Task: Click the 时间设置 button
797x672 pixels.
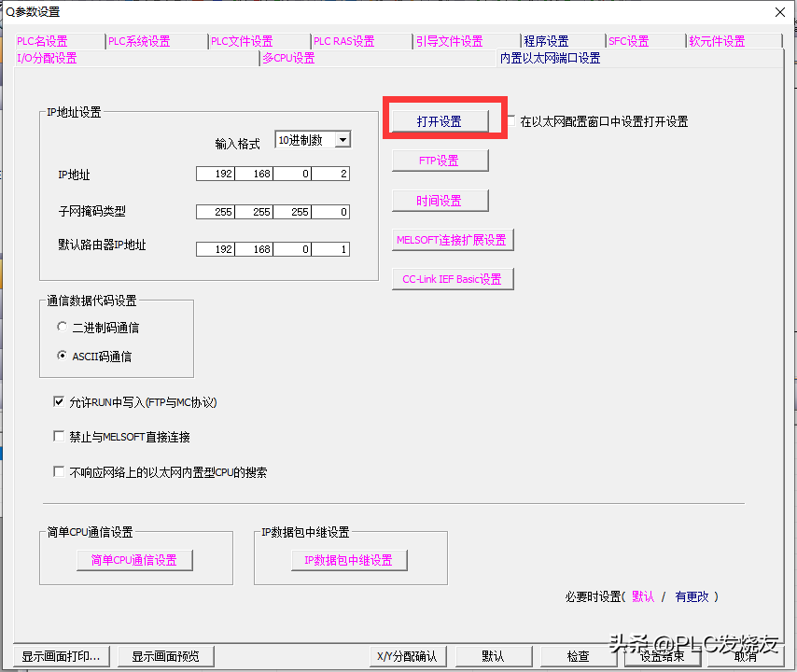Action: pyautogui.click(x=439, y=201)
